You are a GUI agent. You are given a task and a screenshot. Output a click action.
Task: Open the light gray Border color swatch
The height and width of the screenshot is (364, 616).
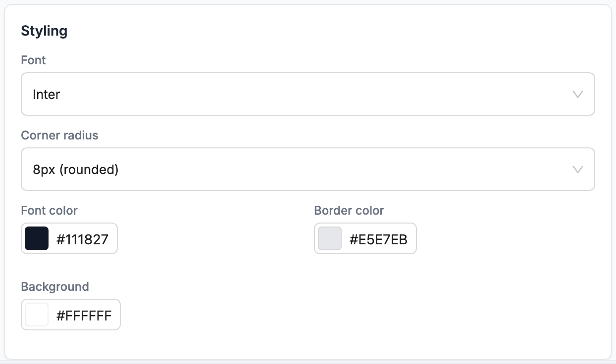[330, 238]
